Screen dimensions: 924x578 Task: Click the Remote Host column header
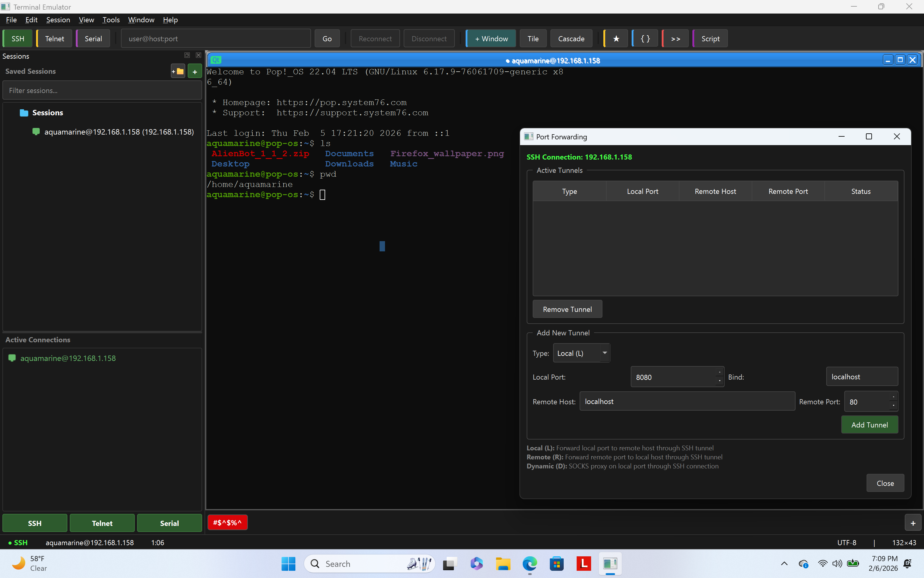click(715, 191)
